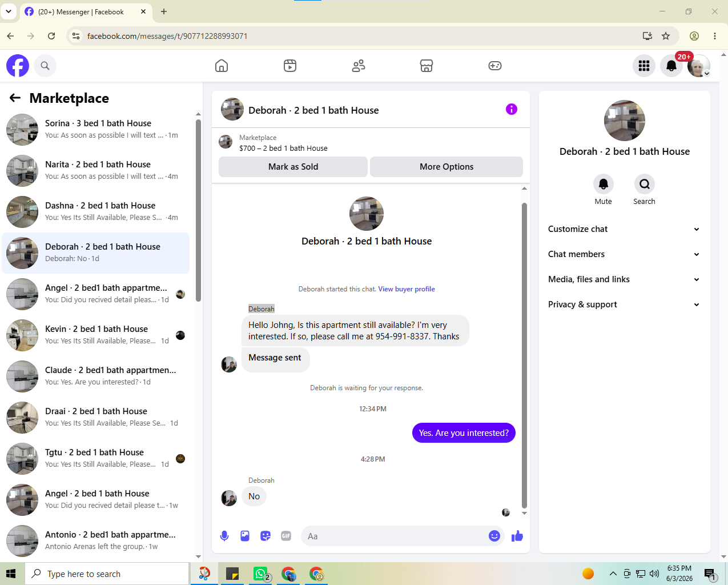Image resolution: width=728 pixels, height=585 pixels.
Task: Send a voice clip with microphone icon
Action: point(224,536)
